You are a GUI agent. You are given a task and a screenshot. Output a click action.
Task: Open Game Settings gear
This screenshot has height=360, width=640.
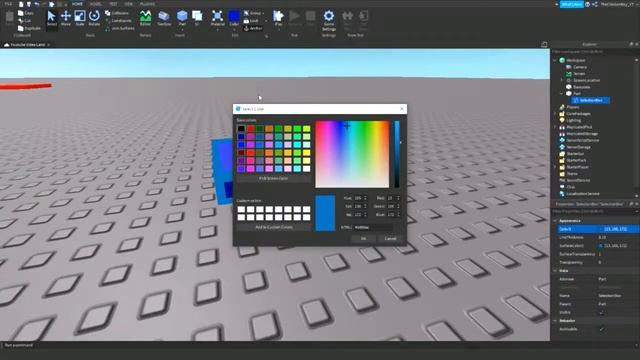(329, 20)
